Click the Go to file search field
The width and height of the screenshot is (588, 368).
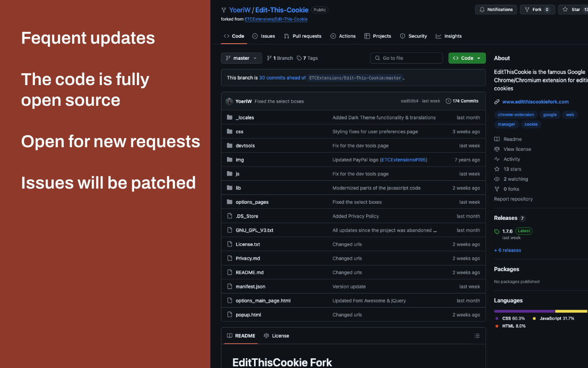coord(407,58)
